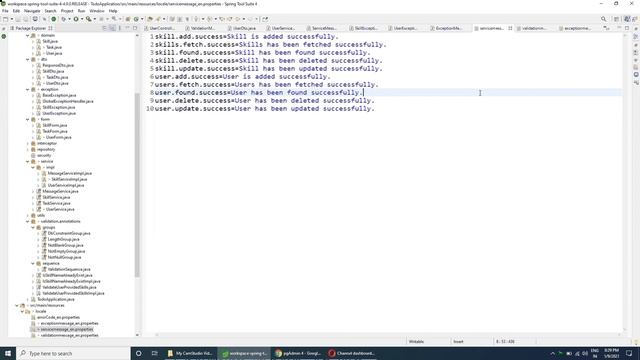
Task: Open Task View in the taskbar
Action: click(x=155, y=353)
